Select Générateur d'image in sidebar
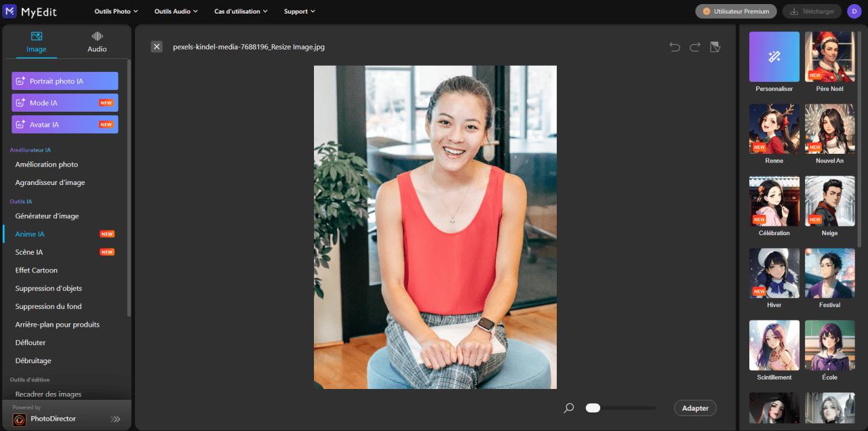The height and width of the screenshot is (431, 868). pos(47,216)
